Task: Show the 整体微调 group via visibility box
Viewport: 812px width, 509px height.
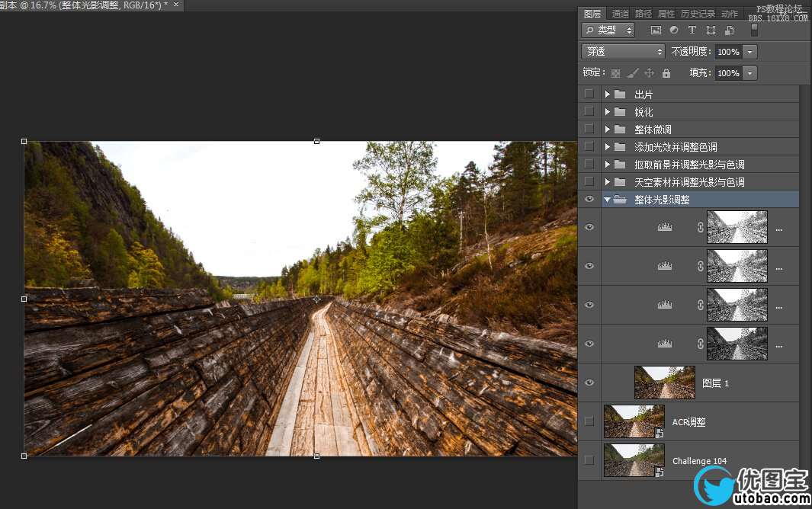Action: click(x=589, y=129)
